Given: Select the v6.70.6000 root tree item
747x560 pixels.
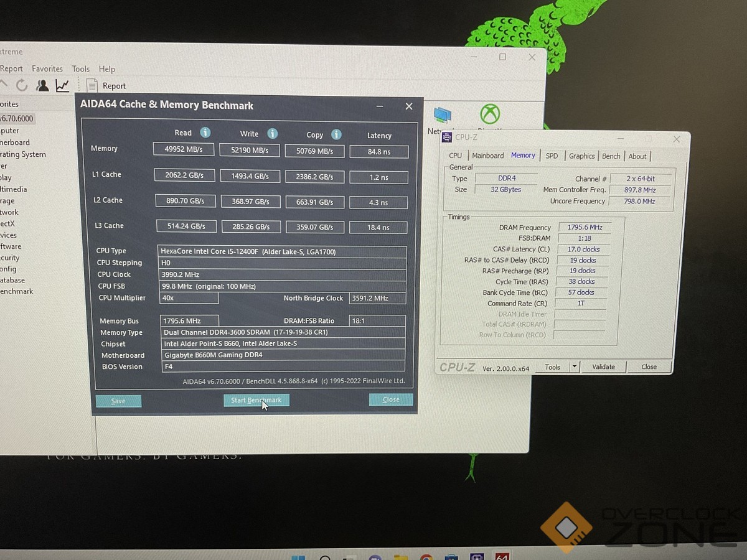Looking at the screenshot, I should pyautogui.click(x=17, y=119).
